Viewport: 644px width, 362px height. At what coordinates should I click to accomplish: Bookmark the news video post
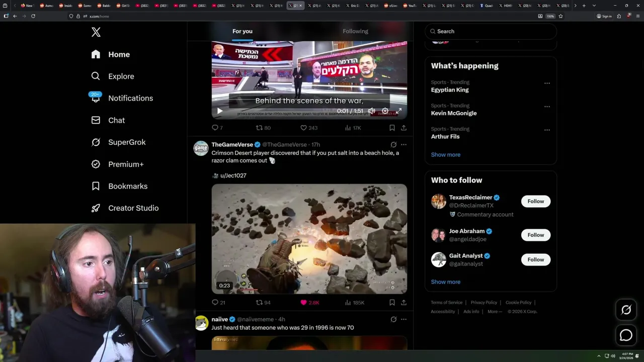[x=392, y=128]
